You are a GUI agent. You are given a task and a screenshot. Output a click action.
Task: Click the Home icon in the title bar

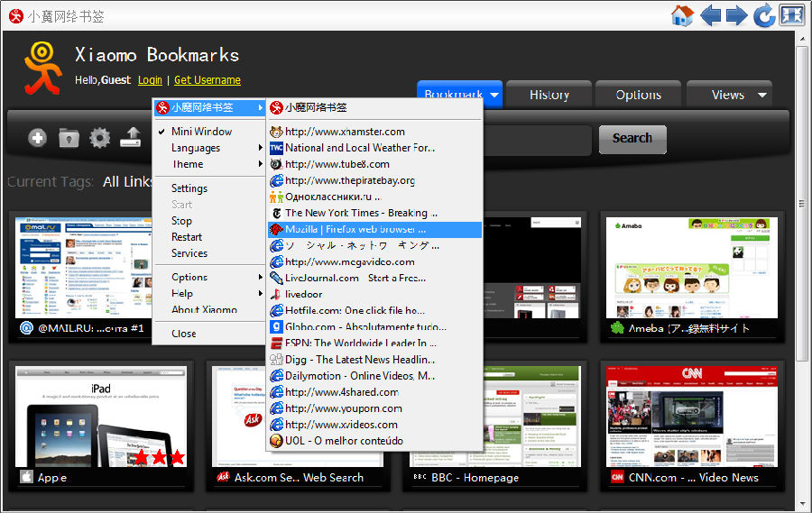tap(682, 15)
